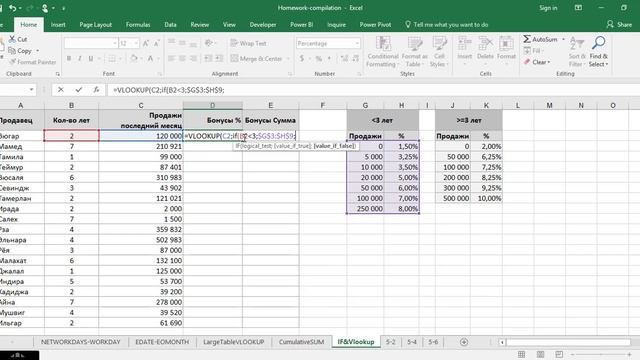
Task: Toggle Italic formatting
Action: point(80,59)
